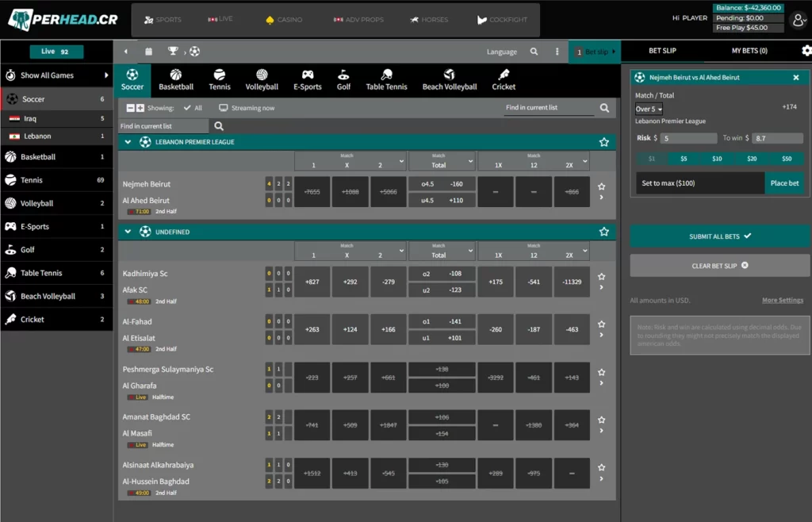
Task: Open the Table Tennis sport icon
Action: pos(386,79)
